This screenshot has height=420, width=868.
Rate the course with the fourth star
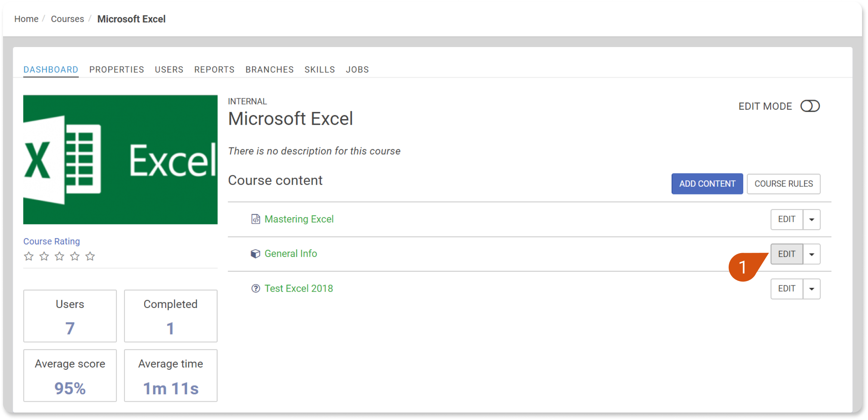tap(75, 256)
